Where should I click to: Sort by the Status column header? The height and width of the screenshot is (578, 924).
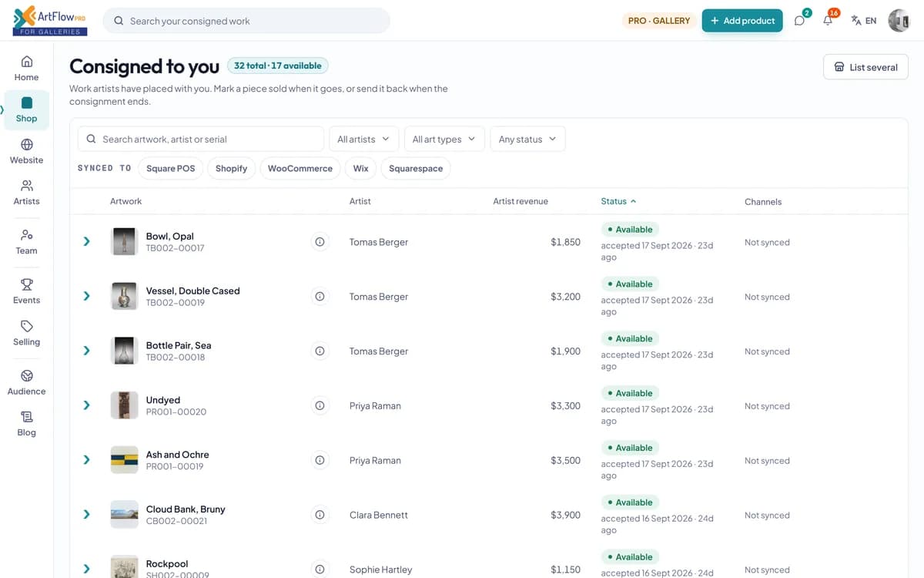pyautogui.click(x=618, y=201)
